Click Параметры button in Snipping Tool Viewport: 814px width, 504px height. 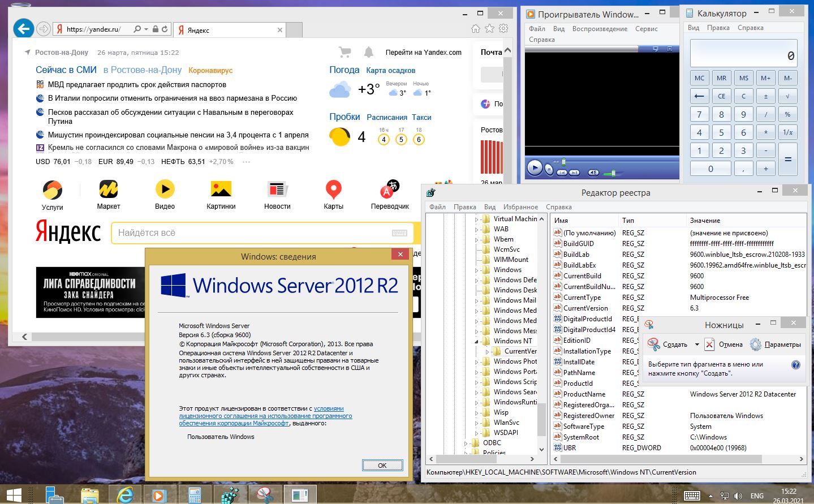tap(776, 344)
